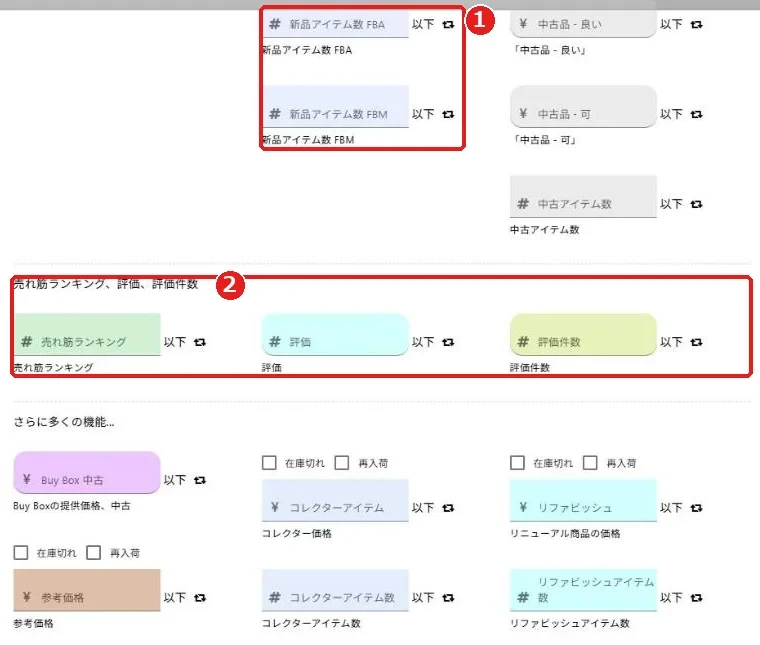The image size is (760, 645).
Task: Focus the 中古品 - 良い price input
Action: click(584, 23)
